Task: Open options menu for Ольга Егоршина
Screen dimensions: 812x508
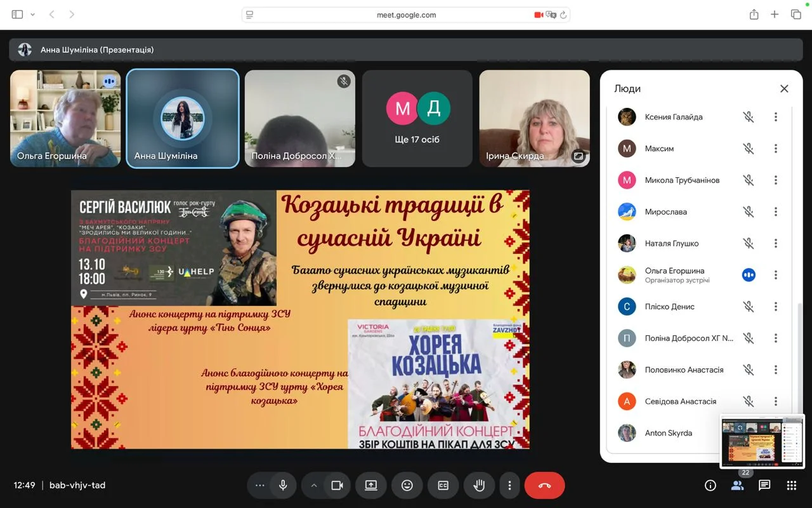Action: point(775,275)
